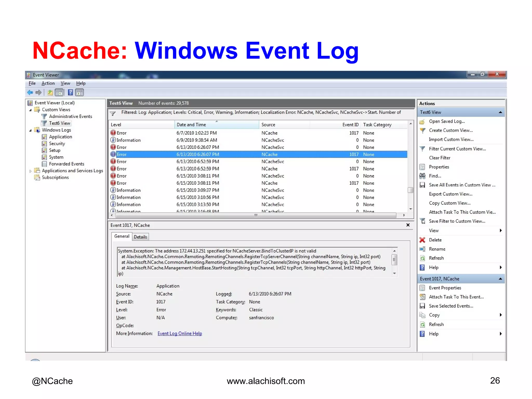Collapse the Windows Logs tree node

point(30,130)
